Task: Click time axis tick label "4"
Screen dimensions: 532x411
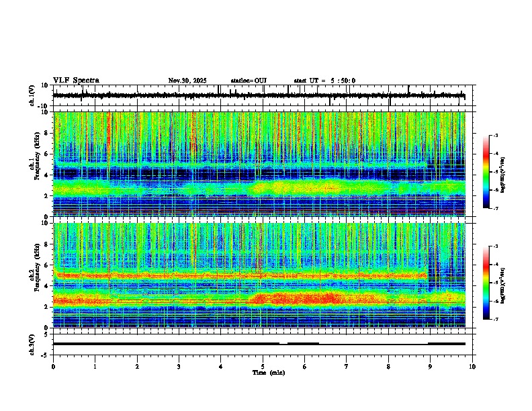Action: [221, 367]
